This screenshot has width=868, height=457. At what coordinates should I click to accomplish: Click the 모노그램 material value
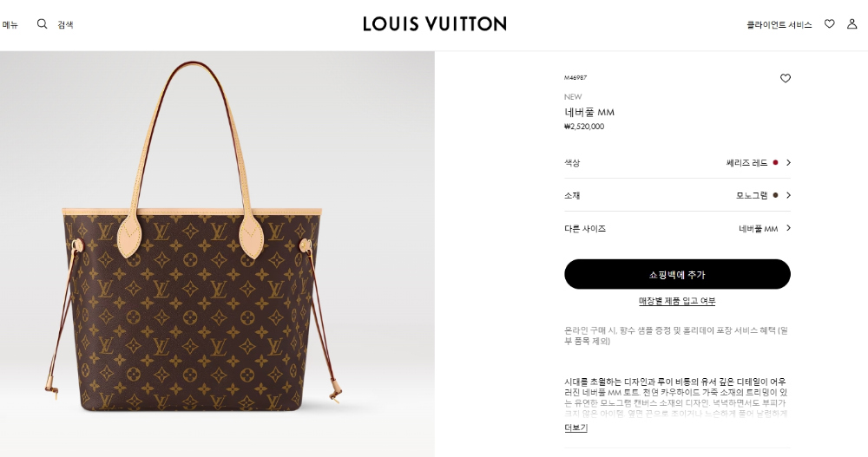[752, 195]
